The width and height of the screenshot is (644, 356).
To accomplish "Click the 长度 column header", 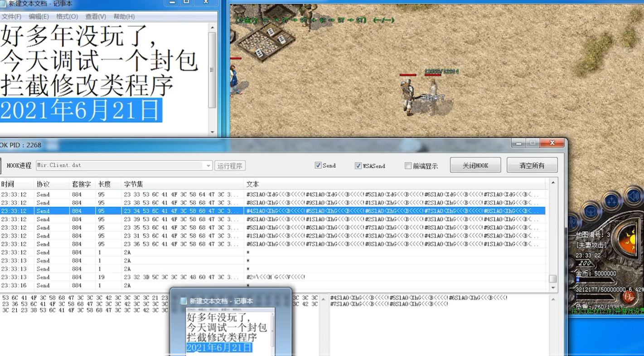I will coord(109,184).
